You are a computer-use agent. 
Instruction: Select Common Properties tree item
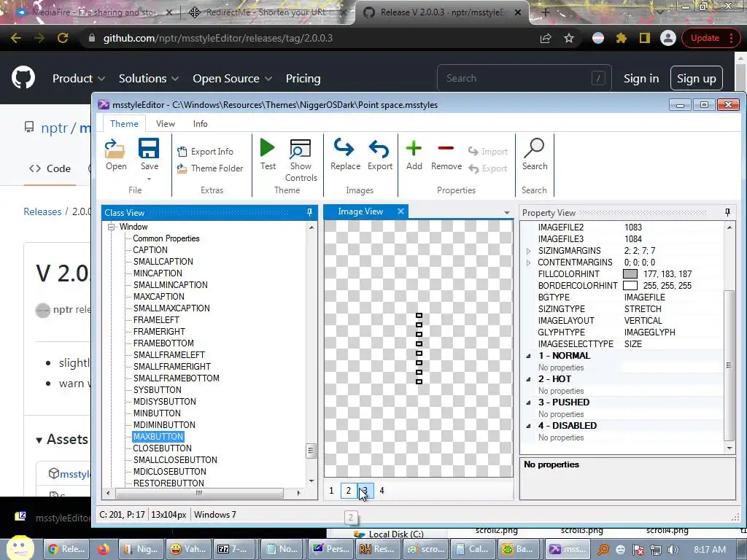(166, 238)
